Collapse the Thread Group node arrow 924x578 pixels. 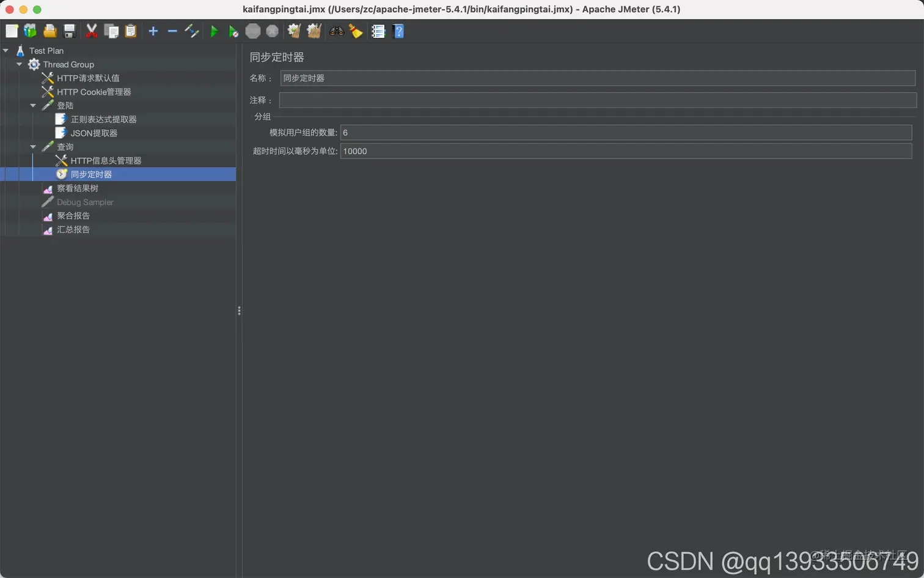click(19, 64)
